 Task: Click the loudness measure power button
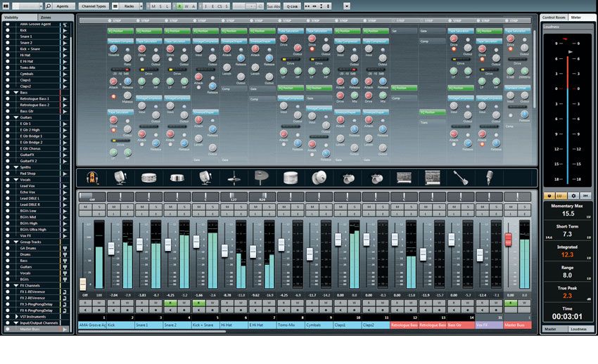(x=549, y=196)
